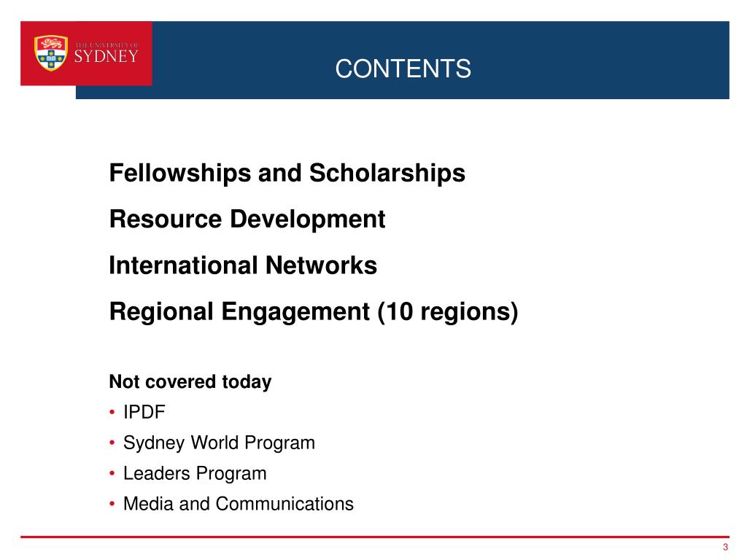
Task: Click the slide page number 3
Action: coord(726,547)
